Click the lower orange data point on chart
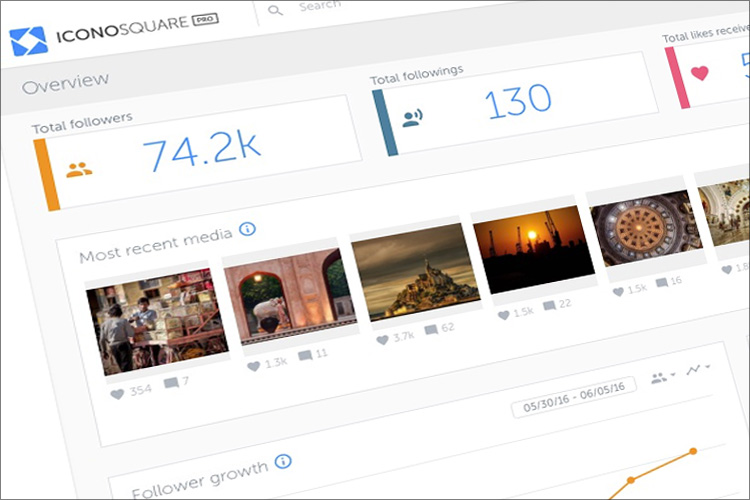The width and height of the screenshot is (750, 500). coord(631,479)
